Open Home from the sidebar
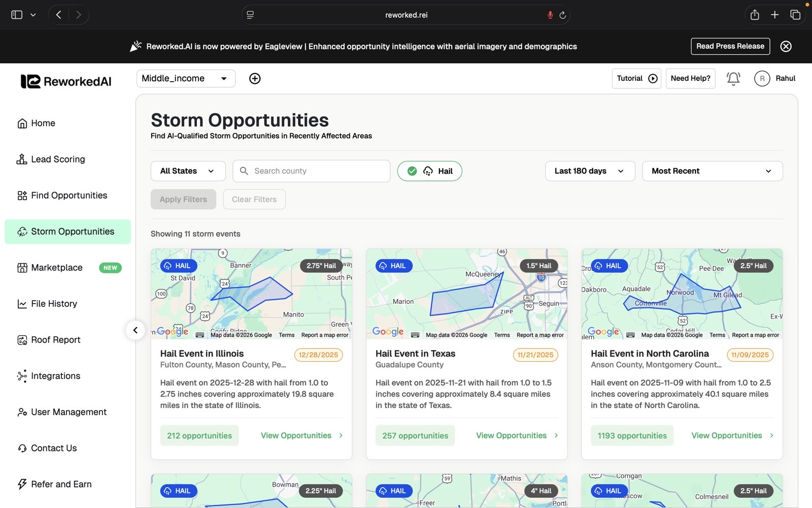Viewport: 812px width, 508px height. point(43,123)
